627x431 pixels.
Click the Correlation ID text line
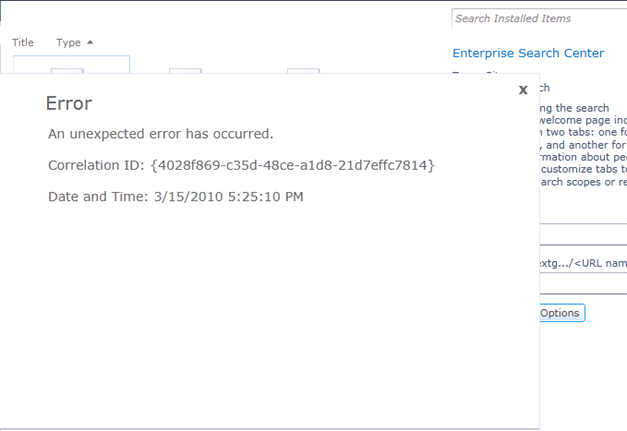[x=241, y=165]
